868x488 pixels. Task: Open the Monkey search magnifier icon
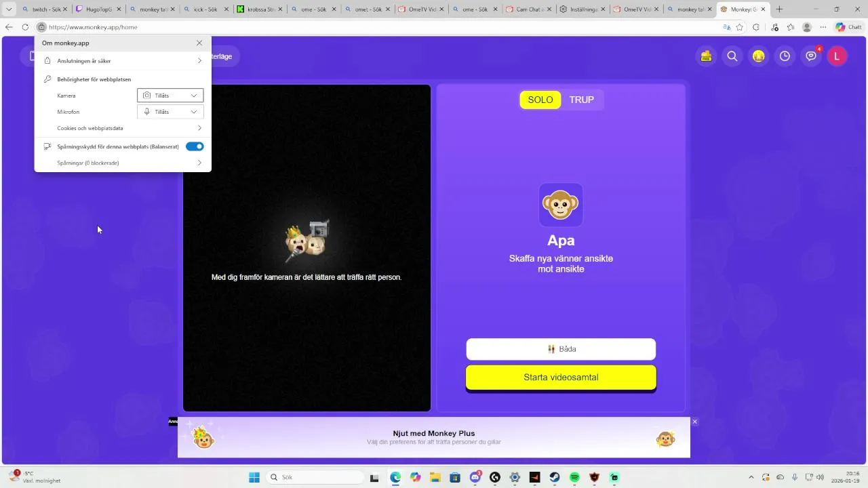732,56
